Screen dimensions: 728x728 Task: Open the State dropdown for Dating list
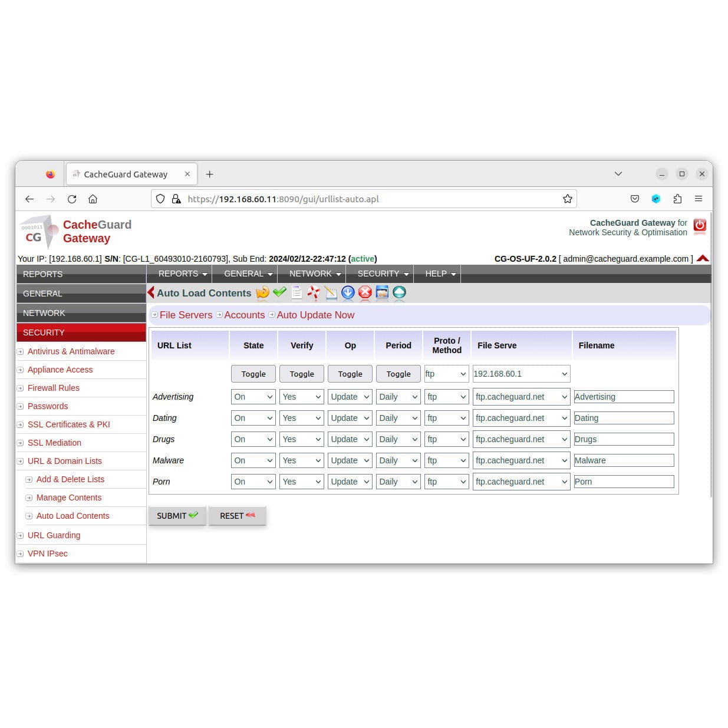click(253, 418)
